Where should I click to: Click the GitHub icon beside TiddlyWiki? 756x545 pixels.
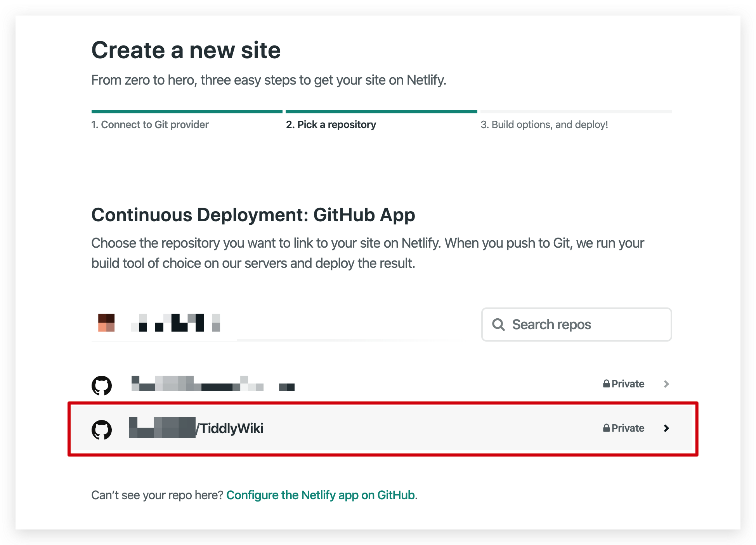tap(102, 429)
